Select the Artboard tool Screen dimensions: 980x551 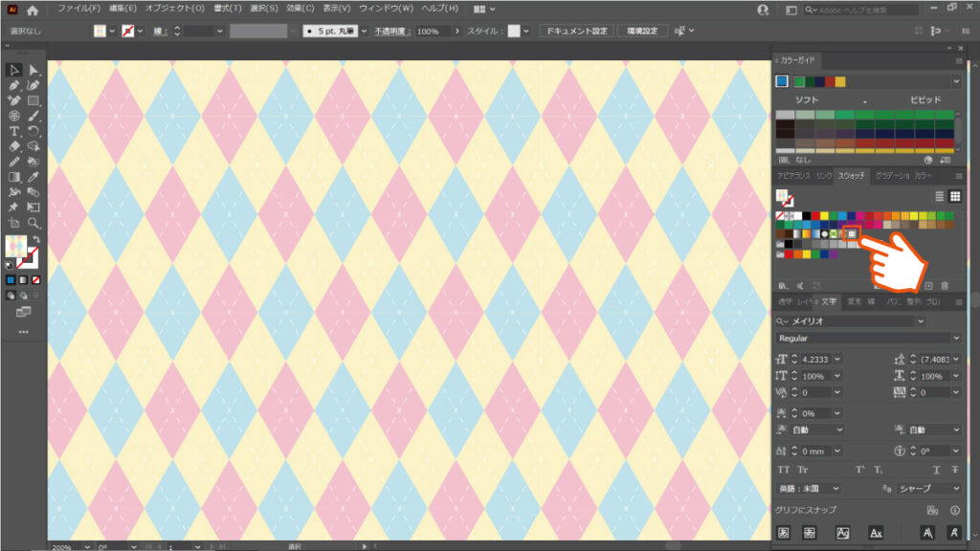(x=13, y=223)
